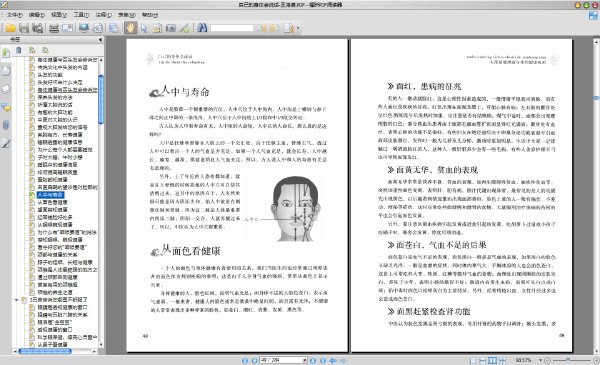
Task: Switch to single page layout
Action: pos(473,360)
